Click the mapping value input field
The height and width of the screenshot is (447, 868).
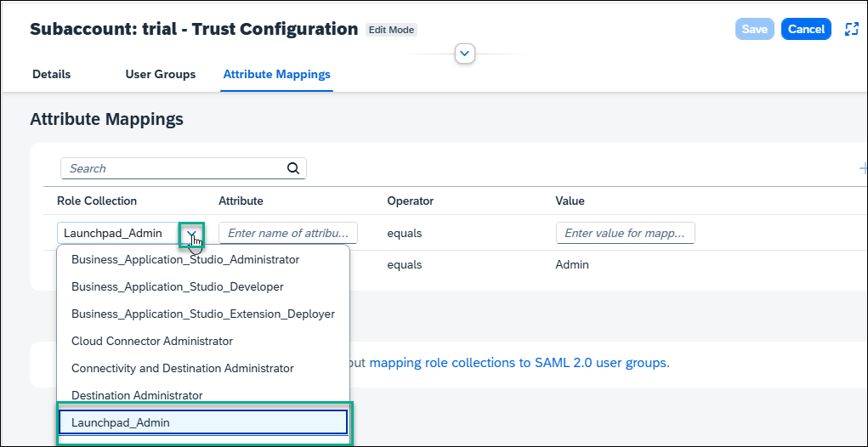coord(626,234)
